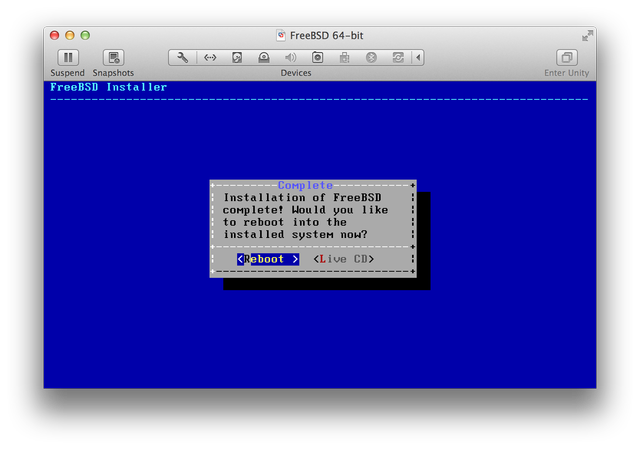Choose the Live CD option

click(344, 259)
